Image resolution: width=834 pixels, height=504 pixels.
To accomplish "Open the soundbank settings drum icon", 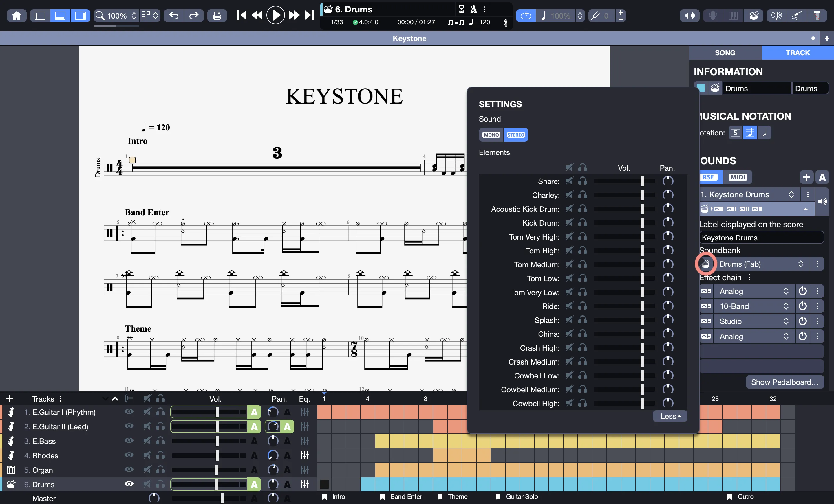I will pos(706,264).
